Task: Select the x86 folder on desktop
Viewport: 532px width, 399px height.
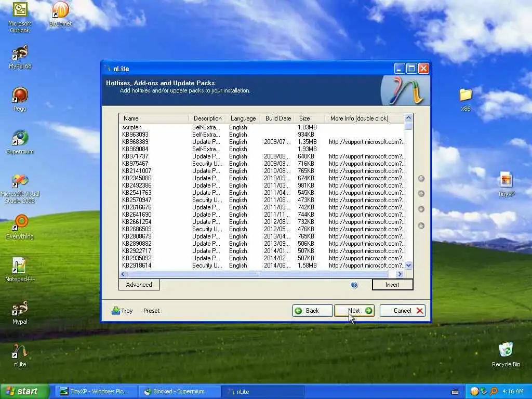Action: [466, 100]
